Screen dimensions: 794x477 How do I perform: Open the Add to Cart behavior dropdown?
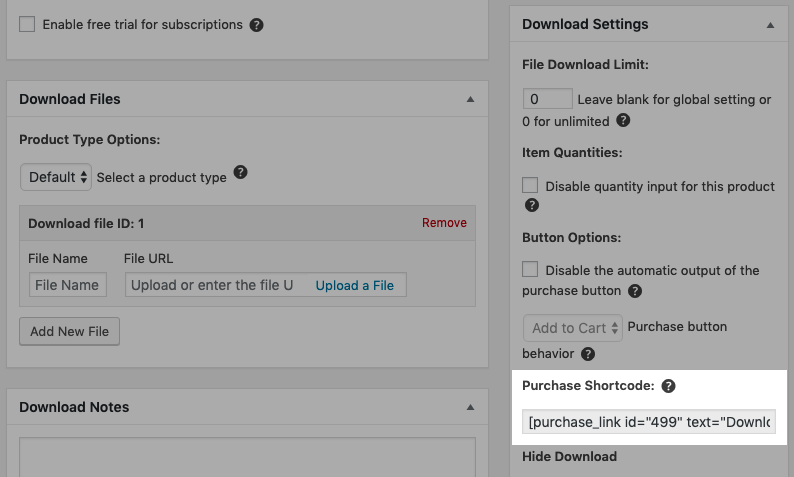pos(572,328)
